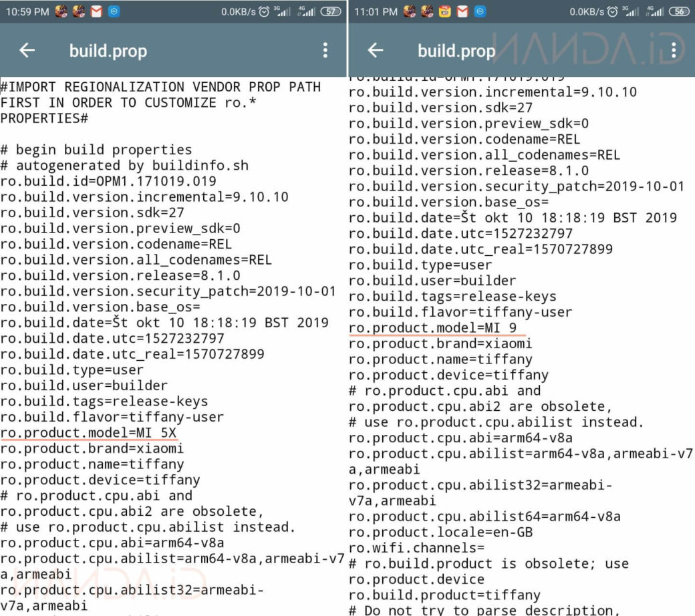
Task: Tap the ro.build.id=OPM1.171019.019 line on left
Action: (108, 181)
